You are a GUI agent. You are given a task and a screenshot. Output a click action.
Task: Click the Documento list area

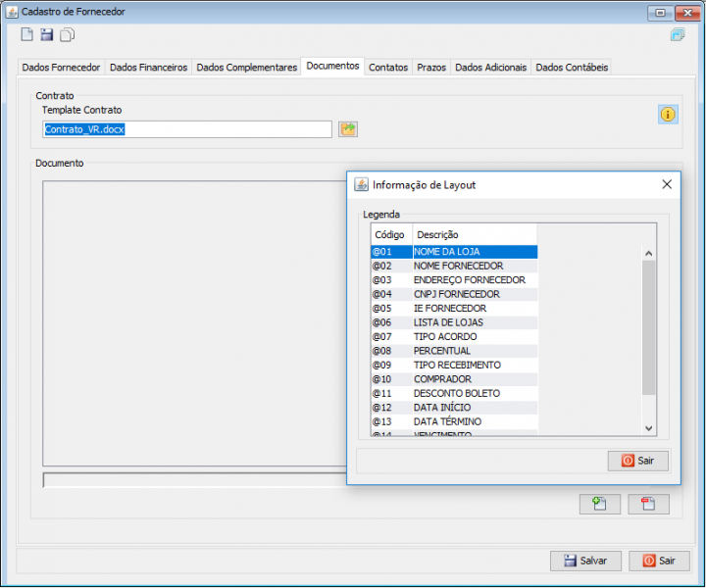point(194,323)
